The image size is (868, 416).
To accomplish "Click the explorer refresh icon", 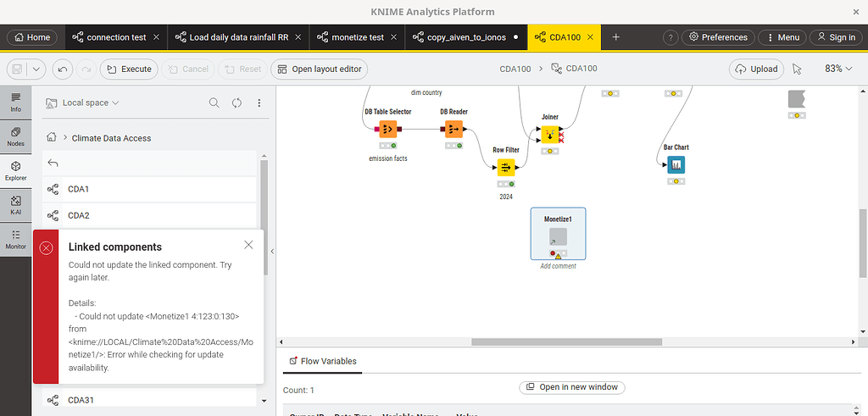I will [x=237, y=103].
